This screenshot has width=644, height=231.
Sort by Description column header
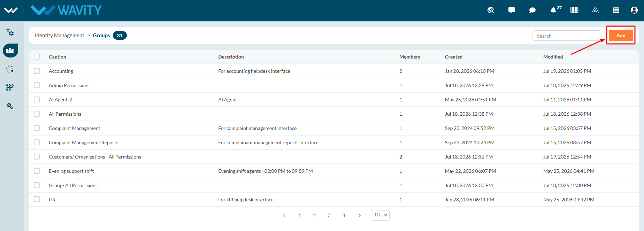[x=231, y=57]
